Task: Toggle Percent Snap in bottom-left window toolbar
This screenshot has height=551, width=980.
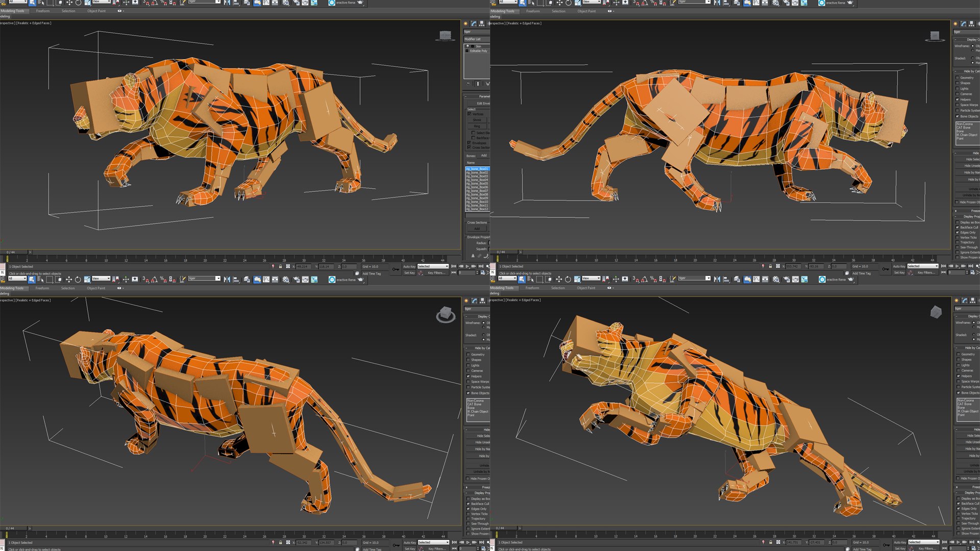Action: coord(163,280)
